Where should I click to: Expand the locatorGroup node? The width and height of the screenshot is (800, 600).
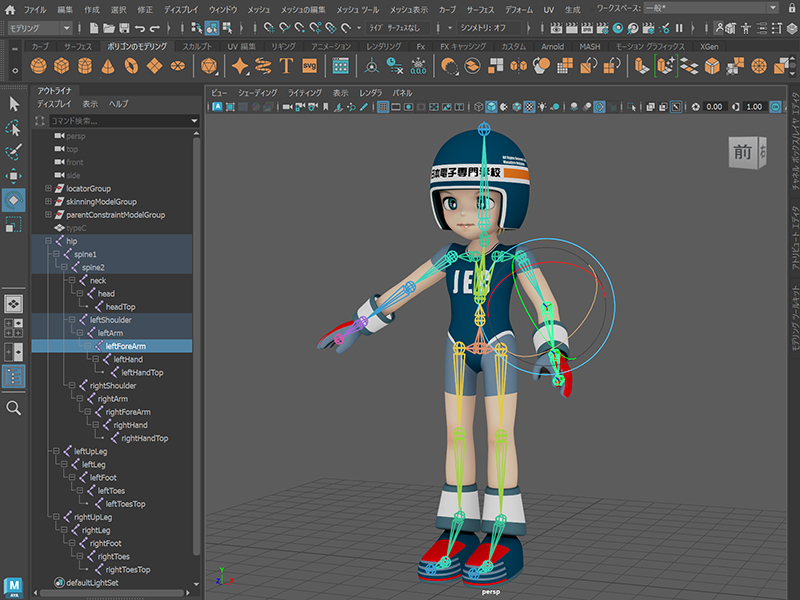(48, 188)
